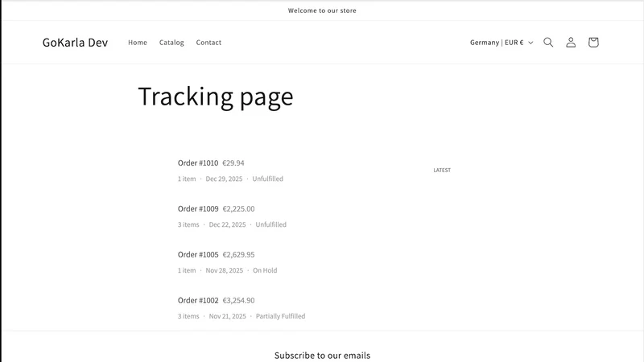Click the Welcome to our store announcement
This screenshot has width=644, height=362.
[x=322, y=10]
